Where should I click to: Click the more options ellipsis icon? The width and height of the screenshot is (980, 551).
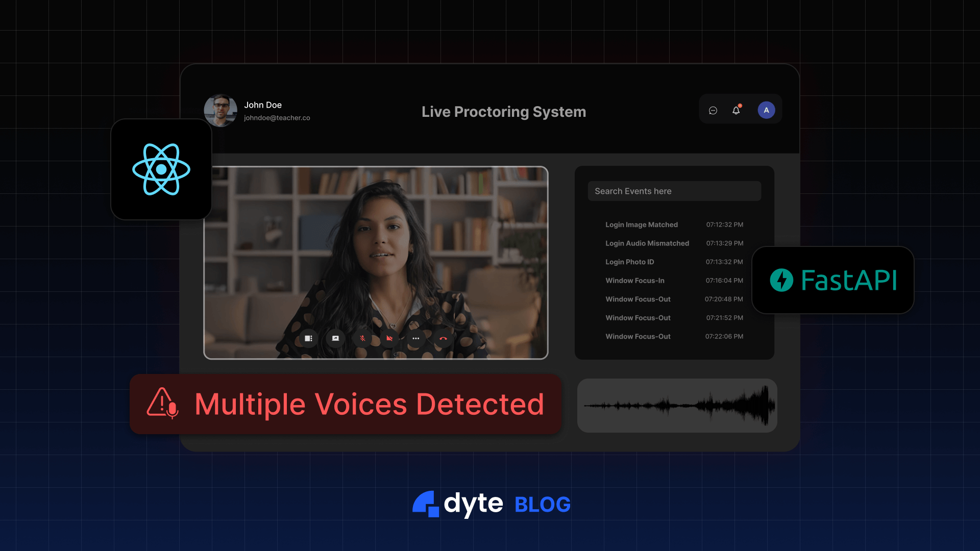pos(416,338)
